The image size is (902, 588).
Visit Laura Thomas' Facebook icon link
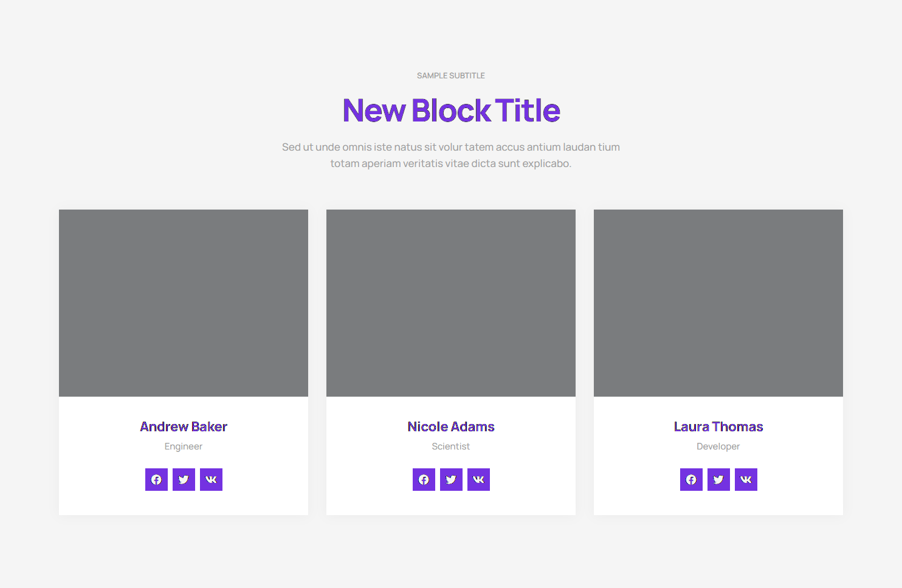(x=691, y=479)
